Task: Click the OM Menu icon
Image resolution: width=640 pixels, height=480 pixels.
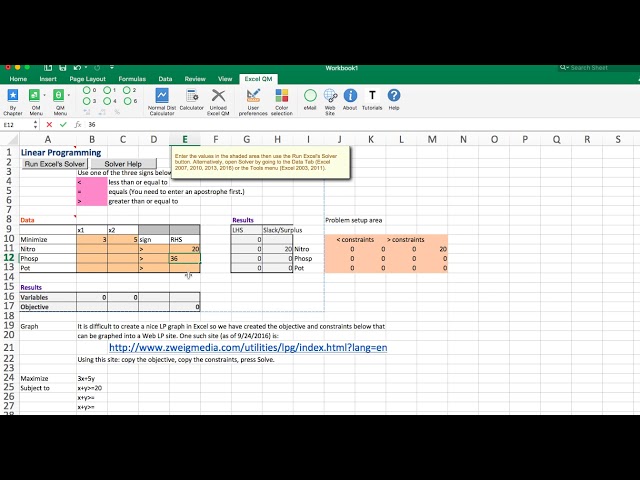Action: tap(34, 95)
